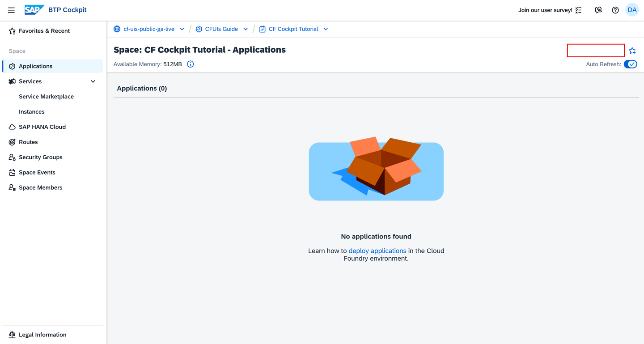Open Services in sidebar
This screenshot has height=344, width=644.
[53, 81]
